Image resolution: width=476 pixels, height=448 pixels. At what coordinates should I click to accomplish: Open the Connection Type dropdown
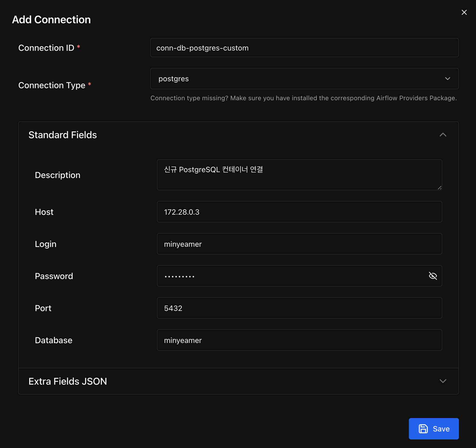(304, 79)
